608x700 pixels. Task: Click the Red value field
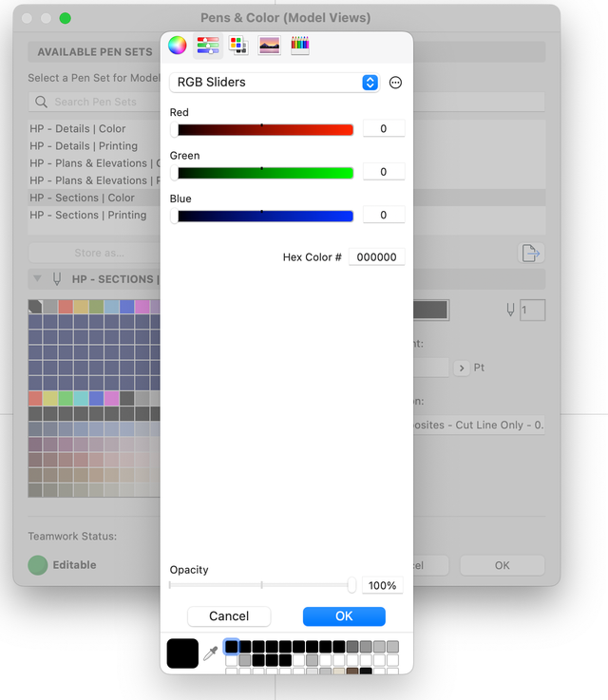[x=384, y=128]
